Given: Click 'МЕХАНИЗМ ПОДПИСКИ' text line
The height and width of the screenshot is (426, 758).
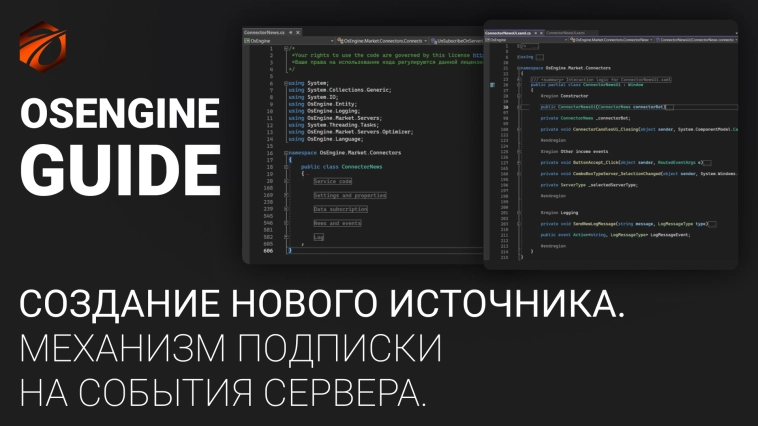Looking at the screenshot, I should click(231, 347).
